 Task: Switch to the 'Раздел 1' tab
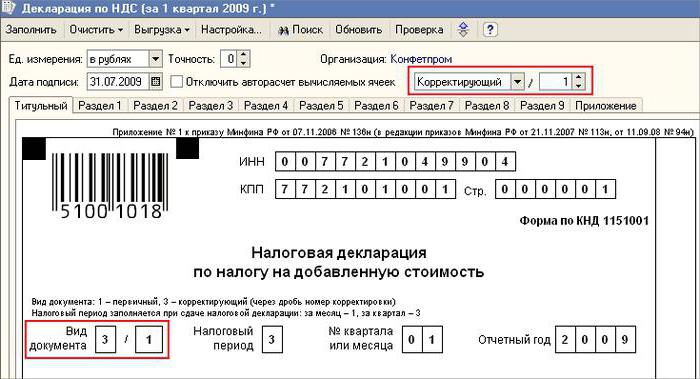100,106
